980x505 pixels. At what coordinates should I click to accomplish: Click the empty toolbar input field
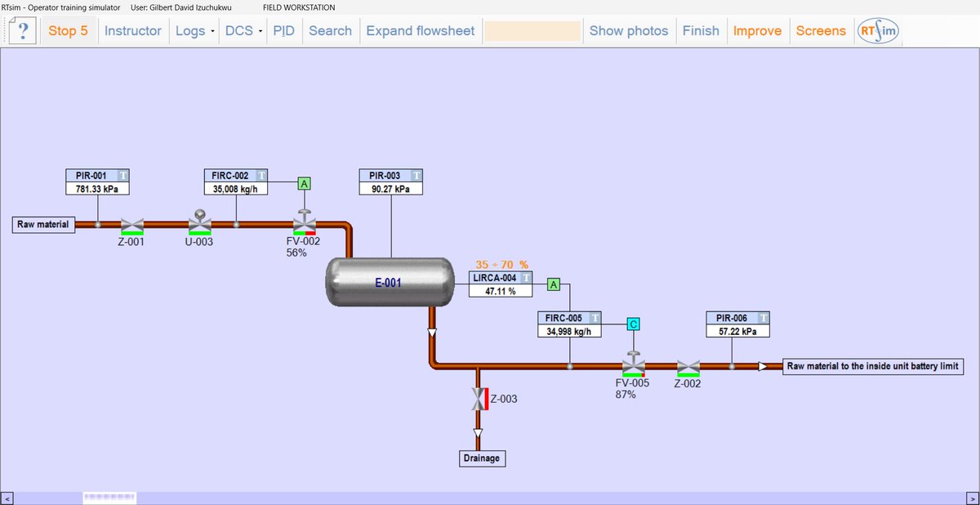pyautogui.click(x=532, y=31)
